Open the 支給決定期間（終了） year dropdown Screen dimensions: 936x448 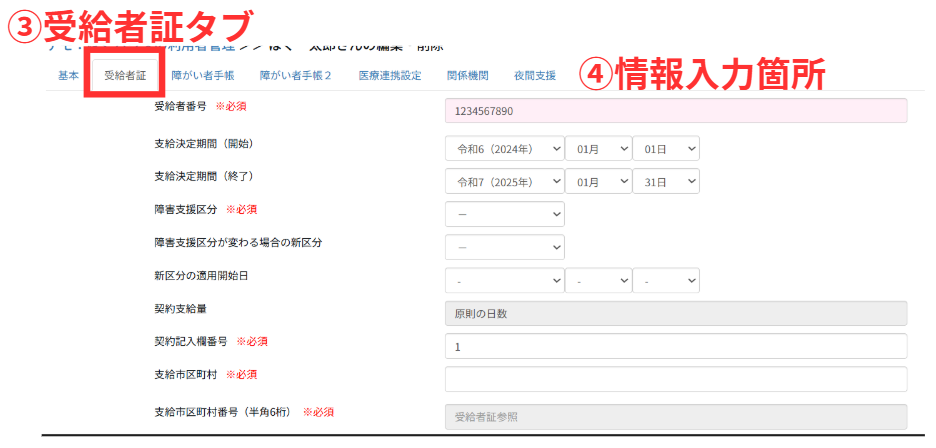[x=504, y=182]
